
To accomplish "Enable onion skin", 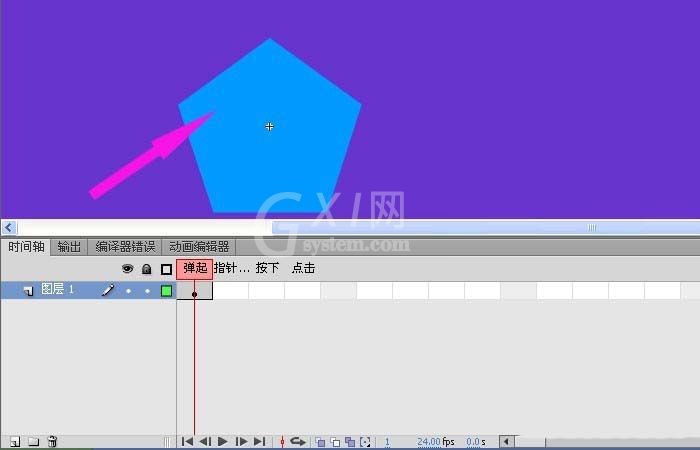I will click(320, 442).
